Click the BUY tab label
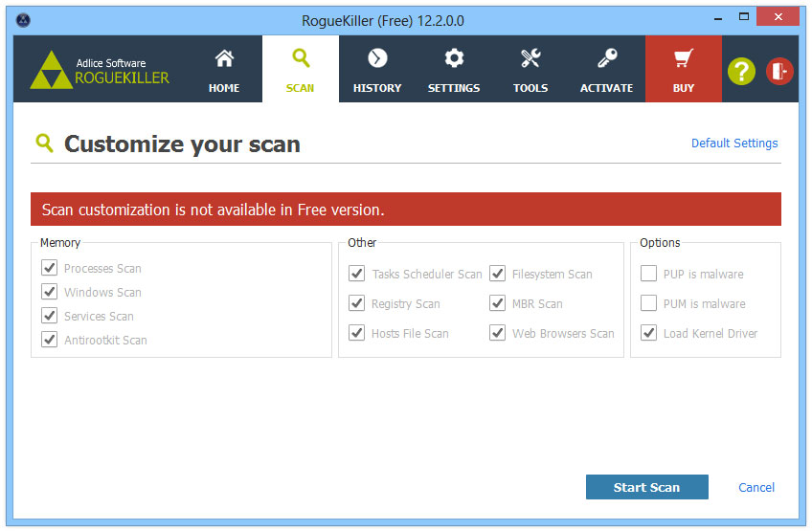Screen dimensions: 812x531 click(684, 88)
